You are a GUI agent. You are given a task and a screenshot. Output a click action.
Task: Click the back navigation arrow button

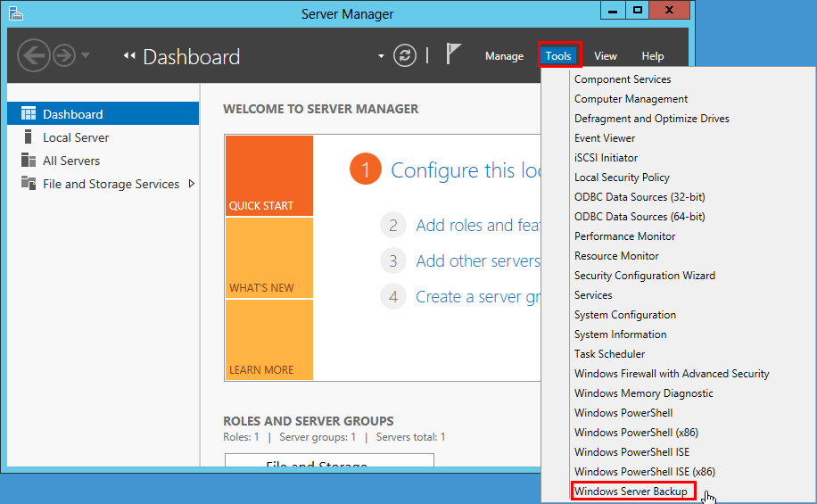click(x=34, y=55)
